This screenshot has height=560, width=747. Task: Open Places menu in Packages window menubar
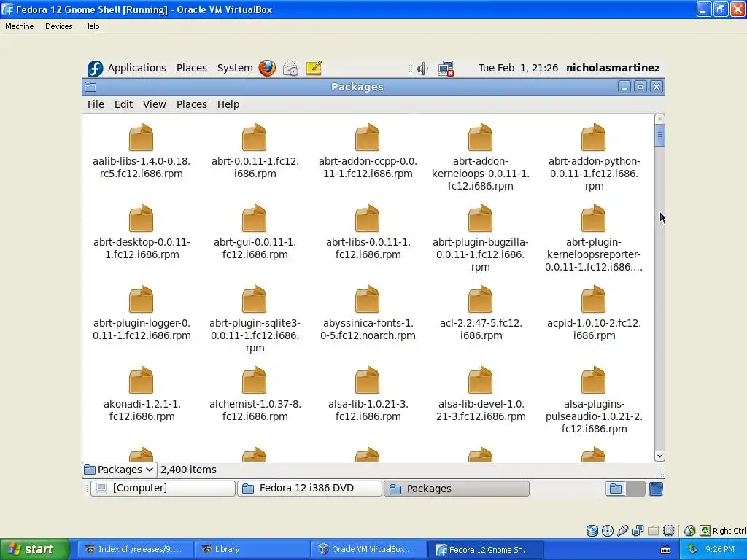192,104
